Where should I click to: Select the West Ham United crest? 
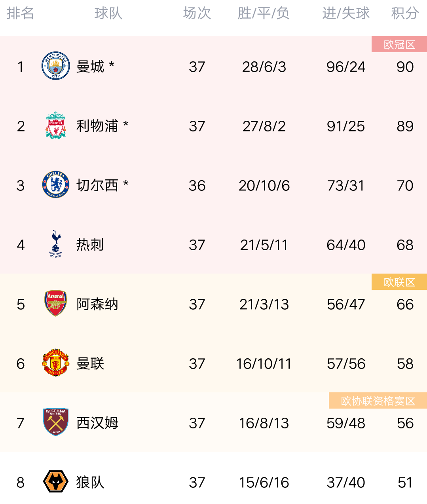click(x=56, y=422)
